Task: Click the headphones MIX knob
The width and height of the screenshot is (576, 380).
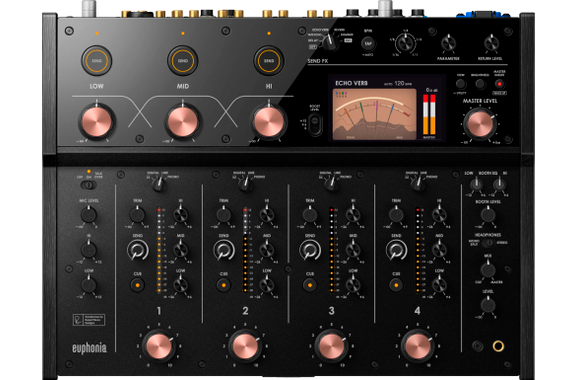Action: click(488, 270)
